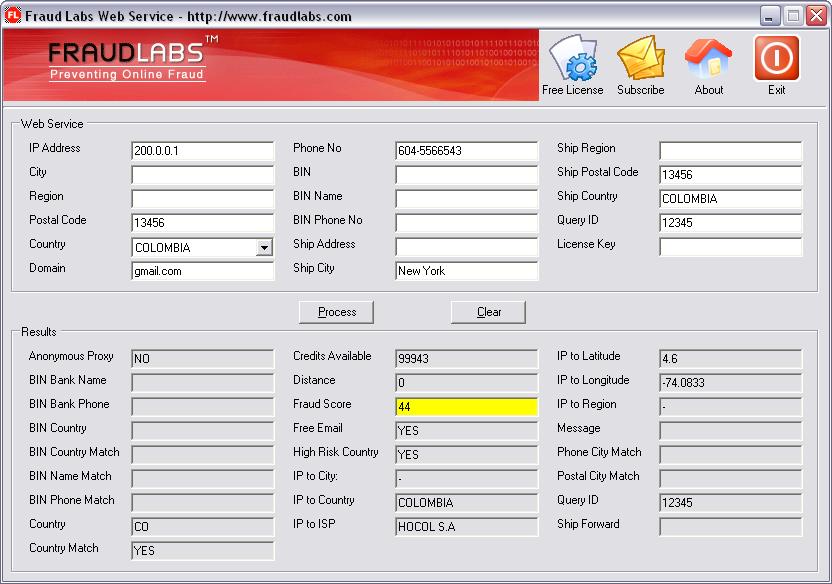
Task: Click the Free Email result YES
Action: pos(466,431)
